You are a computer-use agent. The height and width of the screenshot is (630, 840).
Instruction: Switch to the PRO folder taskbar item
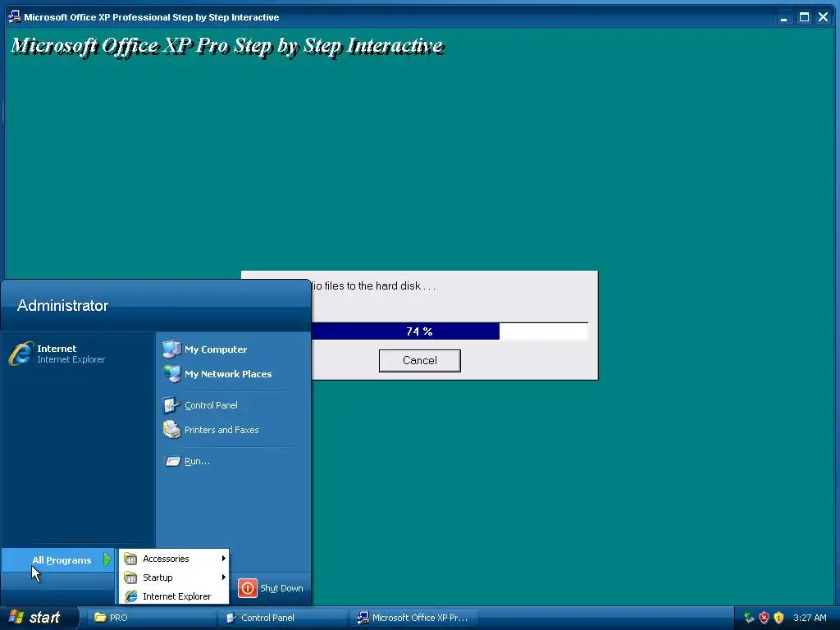pos(153,618)
